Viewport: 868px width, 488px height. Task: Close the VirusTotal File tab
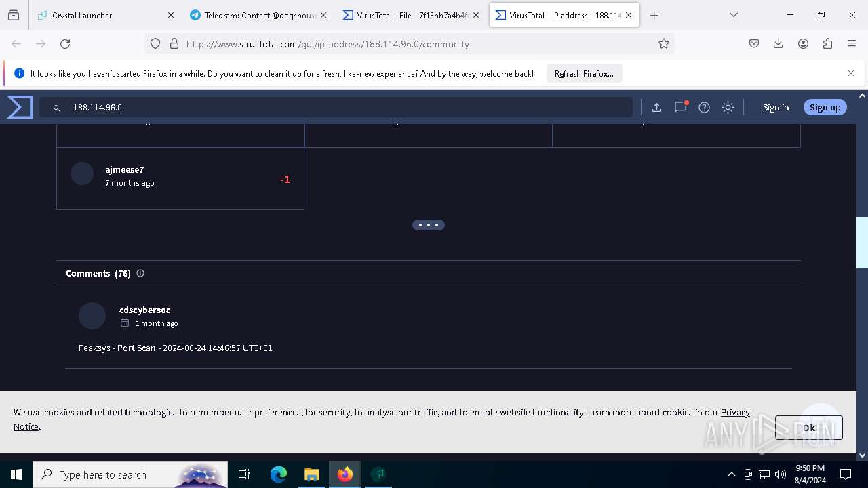click(476, 15)
